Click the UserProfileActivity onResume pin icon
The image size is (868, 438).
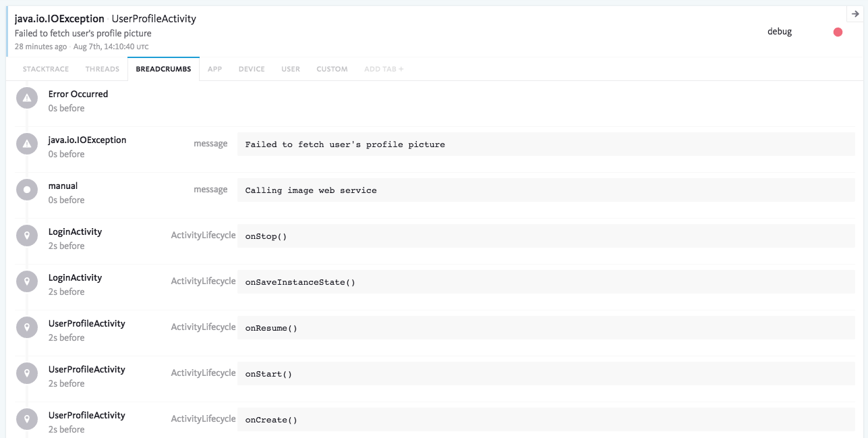27,327
